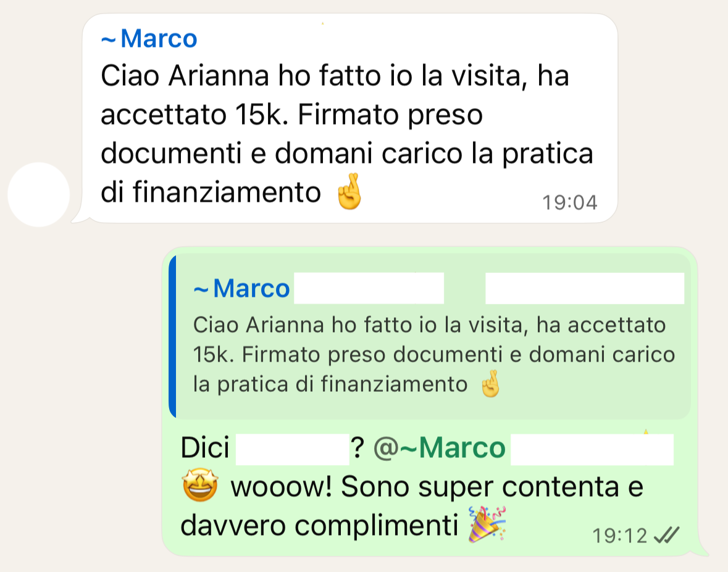Tap the double check marks read receipt
Viewport: 728px width, 572px height.
pos(666,535)
